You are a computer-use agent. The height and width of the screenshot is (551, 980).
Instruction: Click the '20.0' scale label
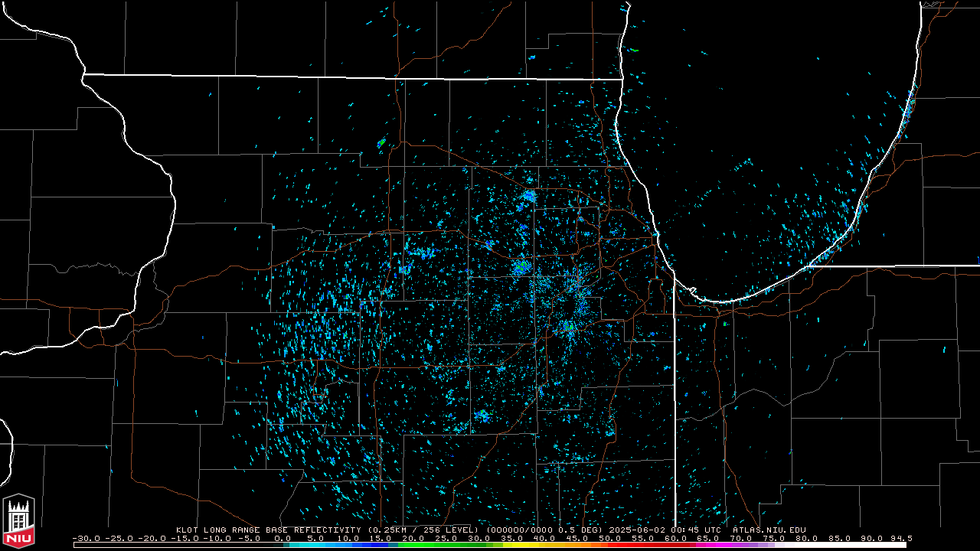coord(413,538)
